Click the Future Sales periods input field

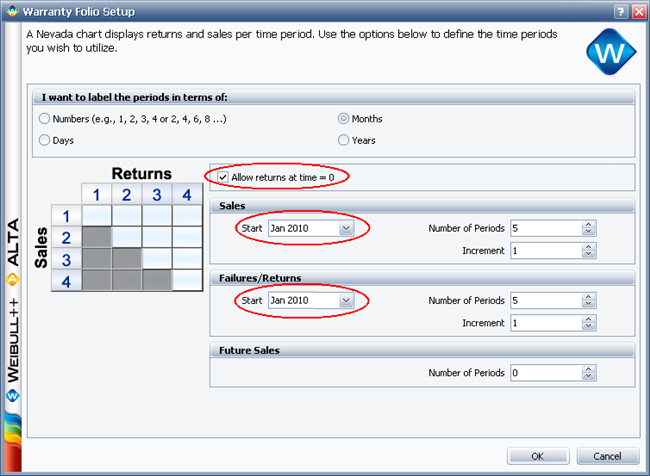tap(543, 372)
